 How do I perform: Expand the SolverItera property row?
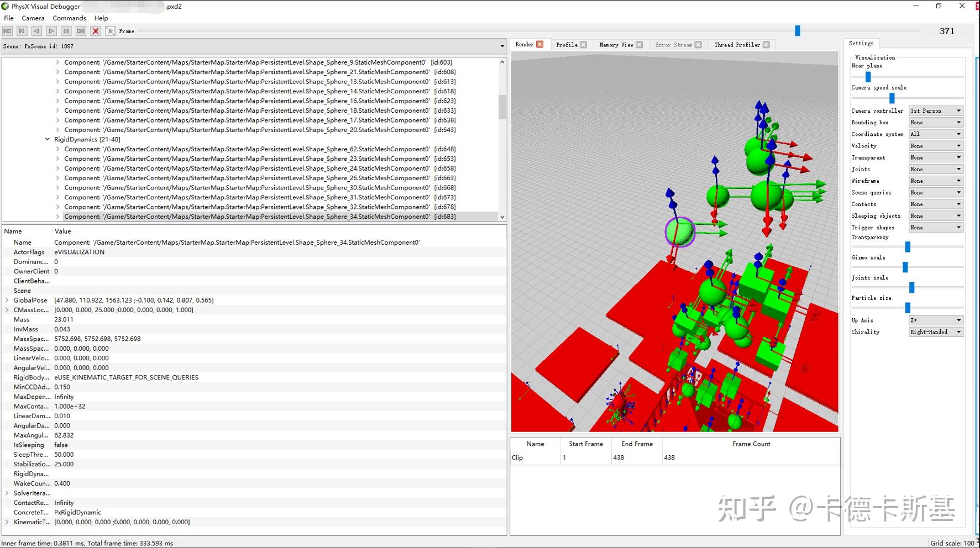pyautogui.click(x=7, y=493)
